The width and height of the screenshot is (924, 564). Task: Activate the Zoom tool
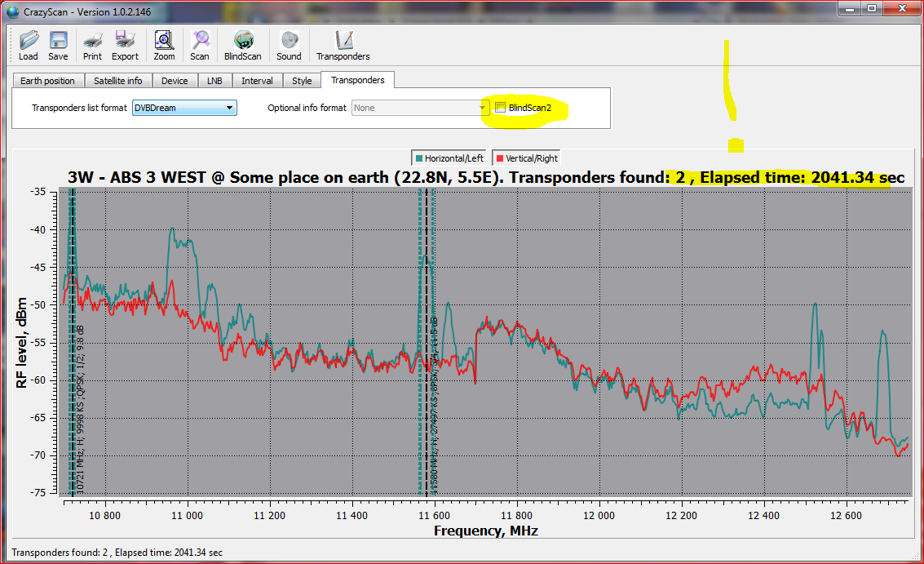pos(164,40)
